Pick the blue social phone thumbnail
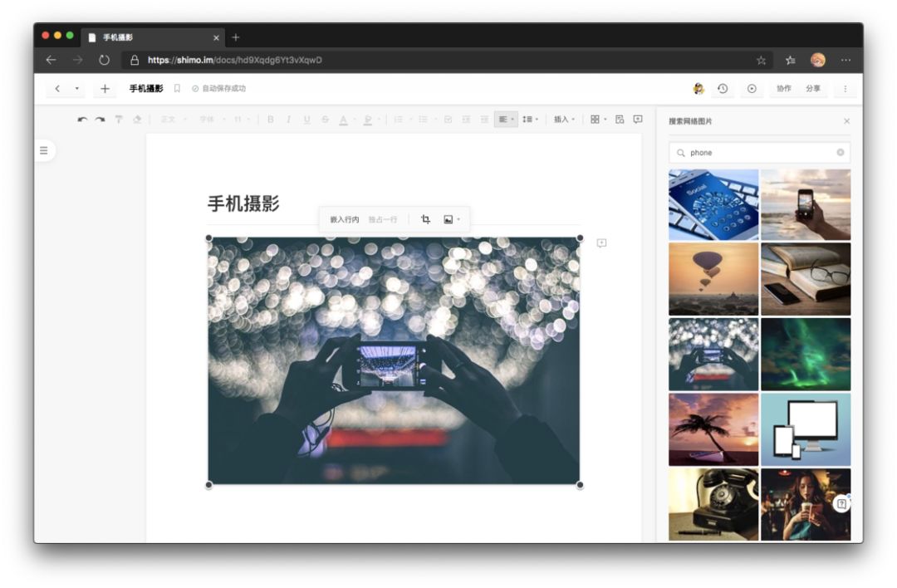The height and width of the screenshot is (588, 897). [x=713, y=205]
